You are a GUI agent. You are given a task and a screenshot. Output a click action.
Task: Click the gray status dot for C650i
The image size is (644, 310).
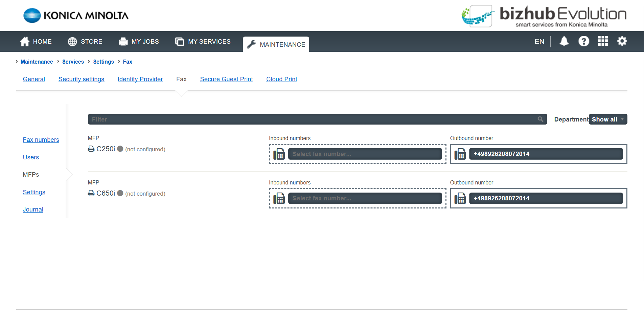(x=120, y=193)
